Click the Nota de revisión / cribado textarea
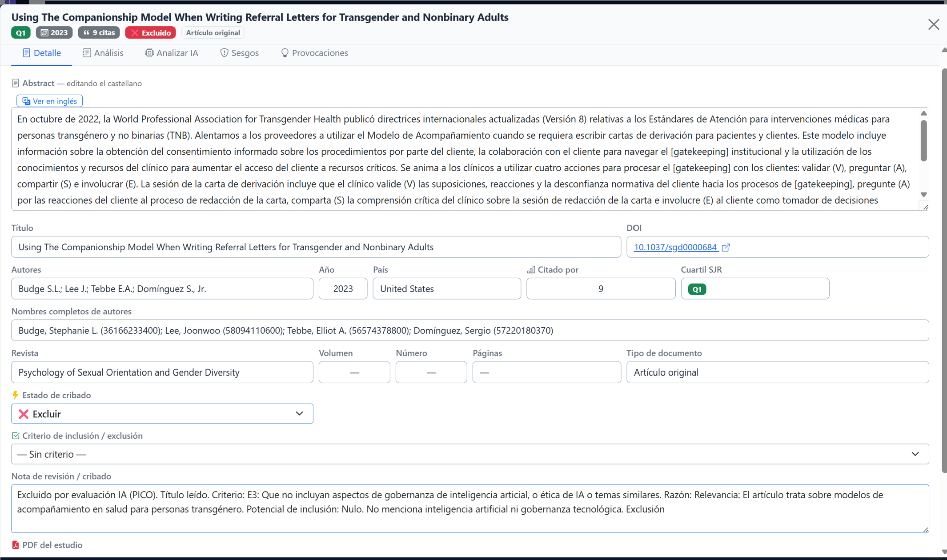Screen dimensions: 947x560 (470, 509)
